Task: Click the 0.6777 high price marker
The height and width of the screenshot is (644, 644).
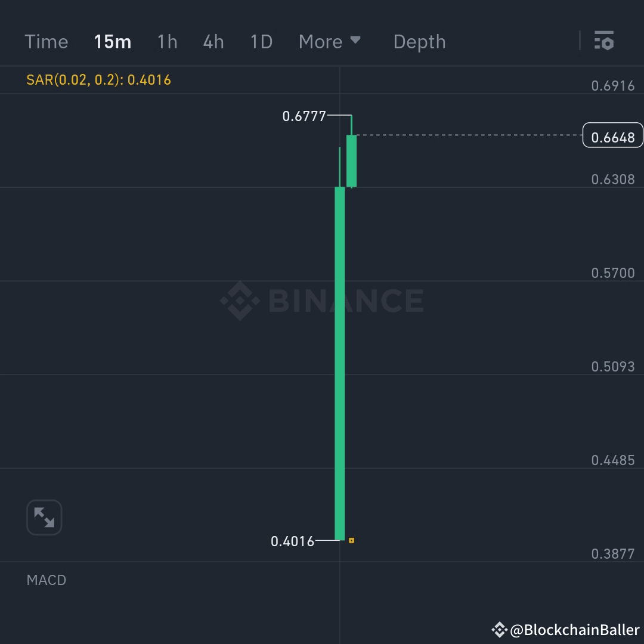Action: point(305,117)
